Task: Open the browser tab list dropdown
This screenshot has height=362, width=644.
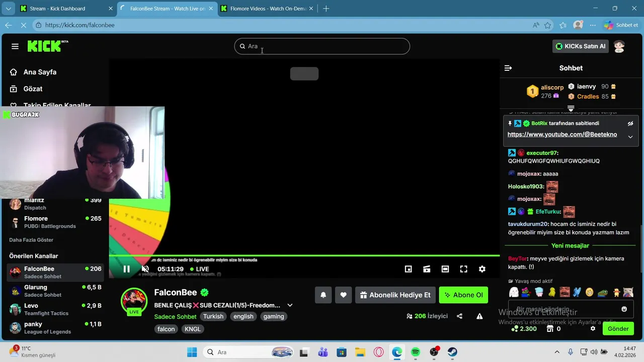Action: (x=8, y=9)
